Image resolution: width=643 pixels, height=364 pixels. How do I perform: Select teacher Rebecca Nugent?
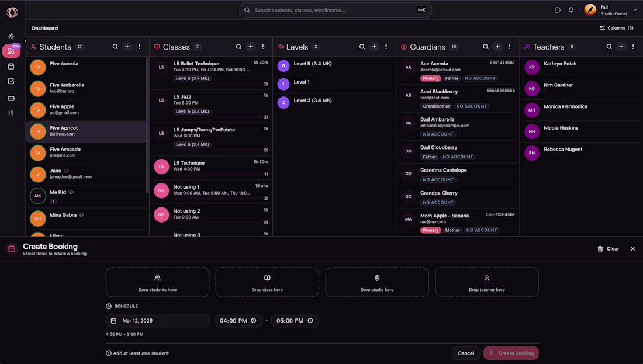(582, 153)
